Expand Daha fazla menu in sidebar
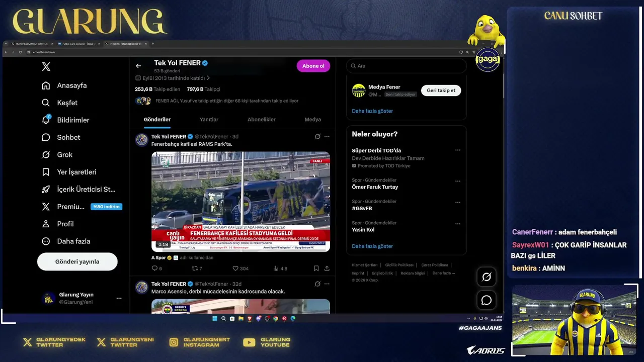This screenshot has height=362, width=644. click(66, 241)
